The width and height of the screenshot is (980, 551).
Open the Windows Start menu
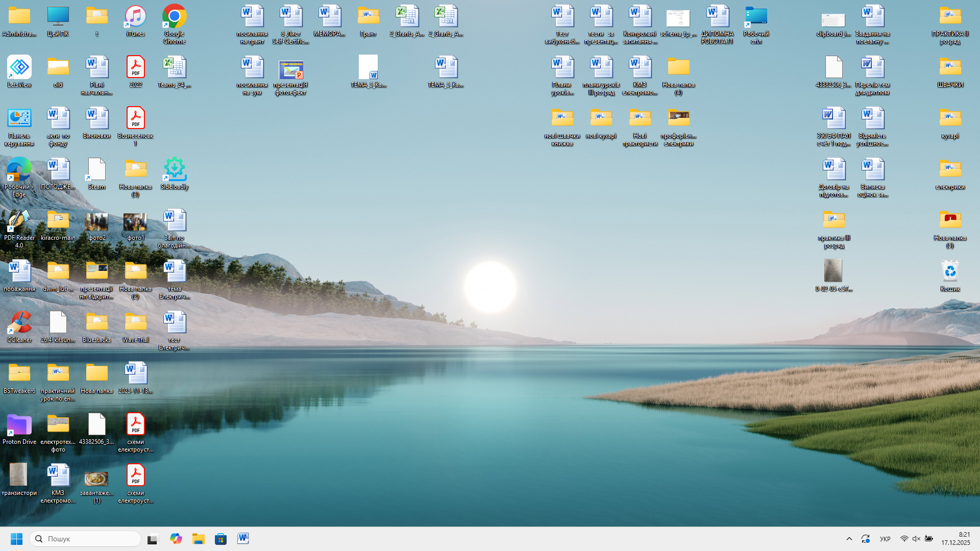[16, 539]
